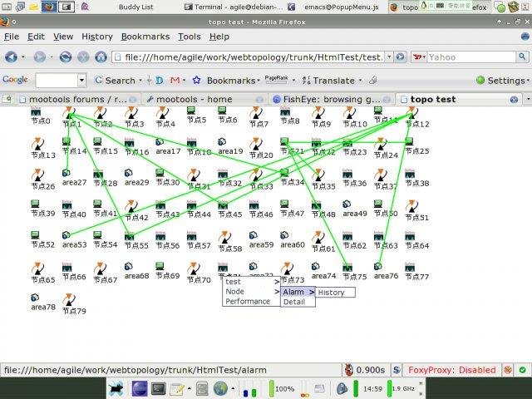Image resolution: width=532 pixels, height=399 pixels.
Task: Open the address bar URL dropdown
Action: [x=390, y=57]
